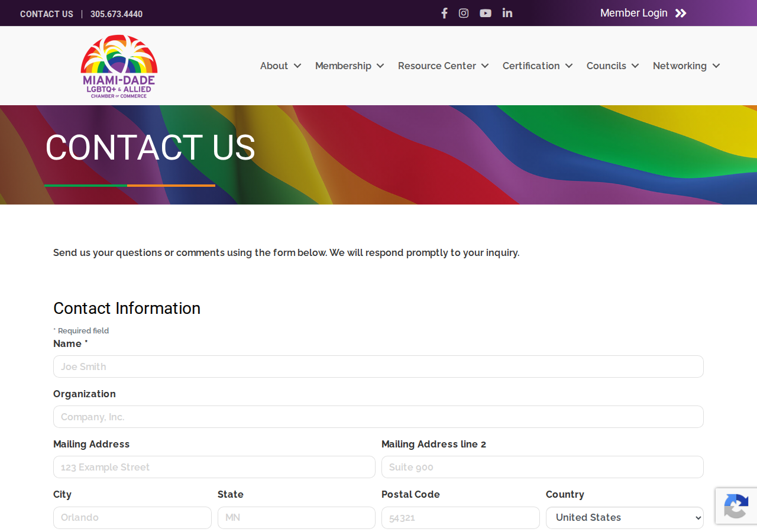Expand the Certification menu chevron
Screen dimensions: 757x532
coord(569,66)
